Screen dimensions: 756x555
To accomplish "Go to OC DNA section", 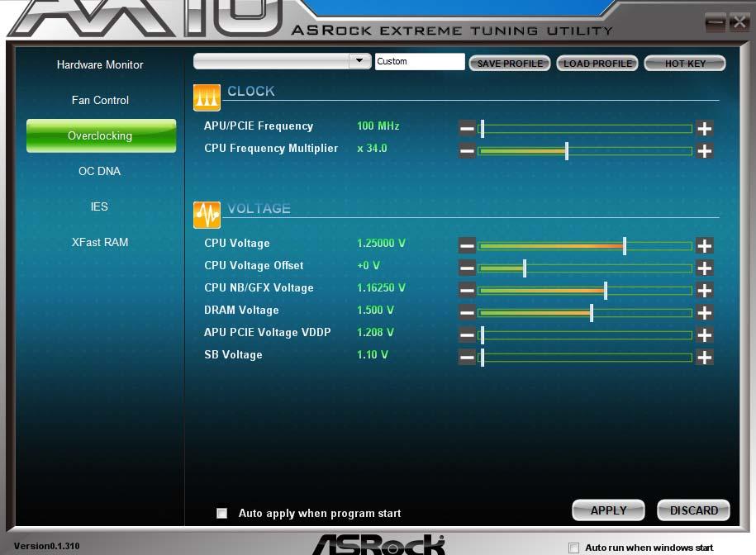I will pyautogui.click(x=99, y=171).
